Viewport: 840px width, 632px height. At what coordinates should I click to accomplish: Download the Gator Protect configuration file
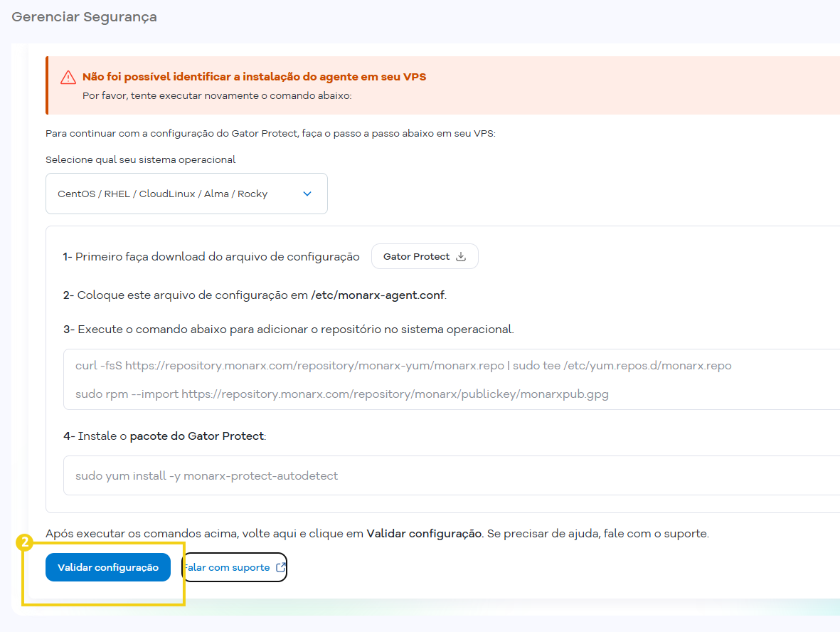pyautogui.click(x=425, y=256)
